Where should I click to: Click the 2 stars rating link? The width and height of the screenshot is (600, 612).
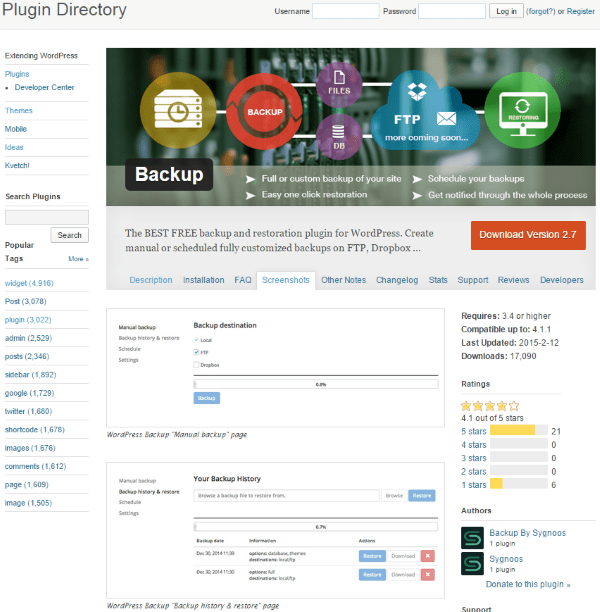[474, 472]
